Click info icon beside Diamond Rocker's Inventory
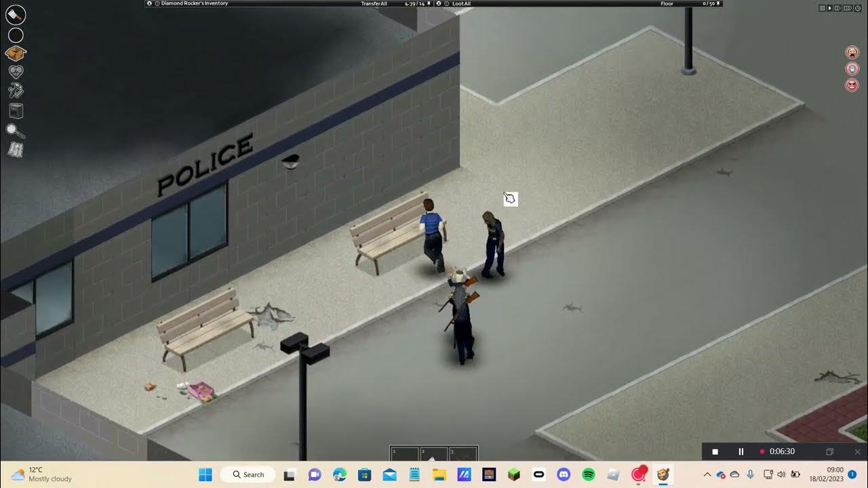868x488 pixels. point(157,3)
